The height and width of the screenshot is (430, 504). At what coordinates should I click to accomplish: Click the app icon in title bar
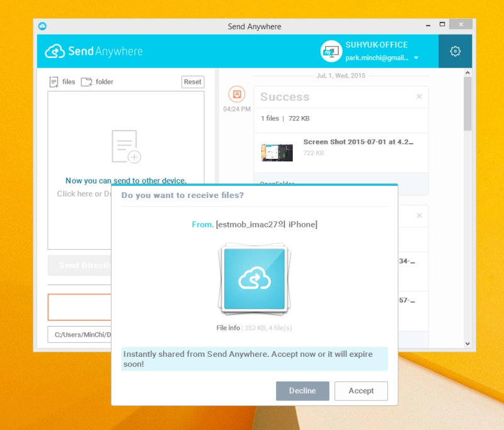pos(42,26)
